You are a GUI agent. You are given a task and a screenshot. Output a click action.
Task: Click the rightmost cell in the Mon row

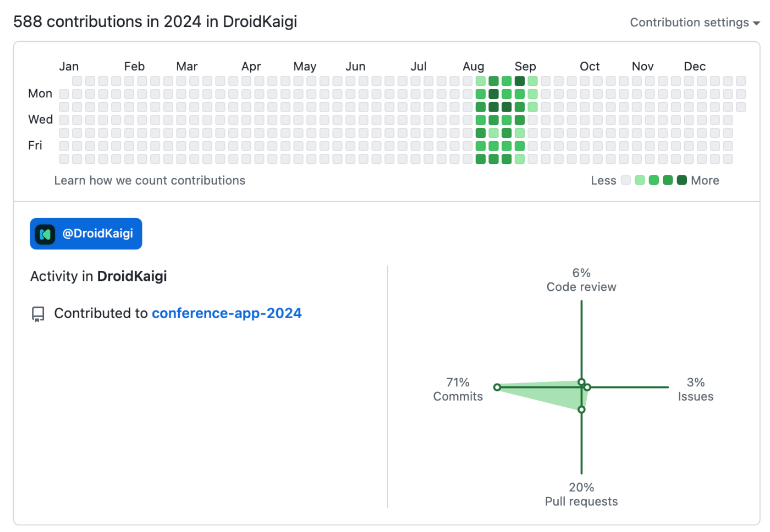741,94
